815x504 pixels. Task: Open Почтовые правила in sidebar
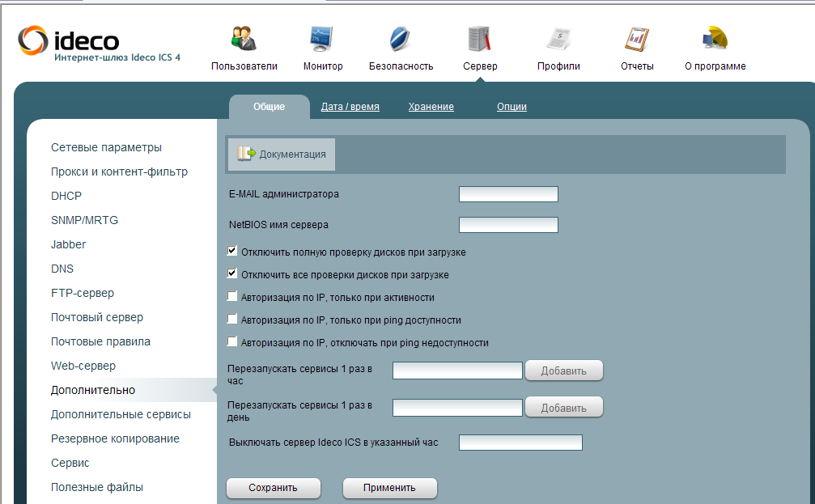100,341
